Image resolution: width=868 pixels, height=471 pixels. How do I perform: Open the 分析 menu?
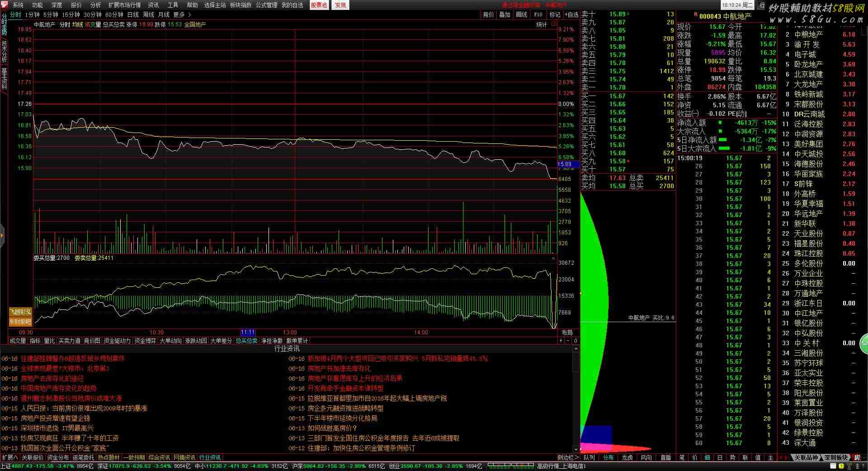click(x=95, y=5)
